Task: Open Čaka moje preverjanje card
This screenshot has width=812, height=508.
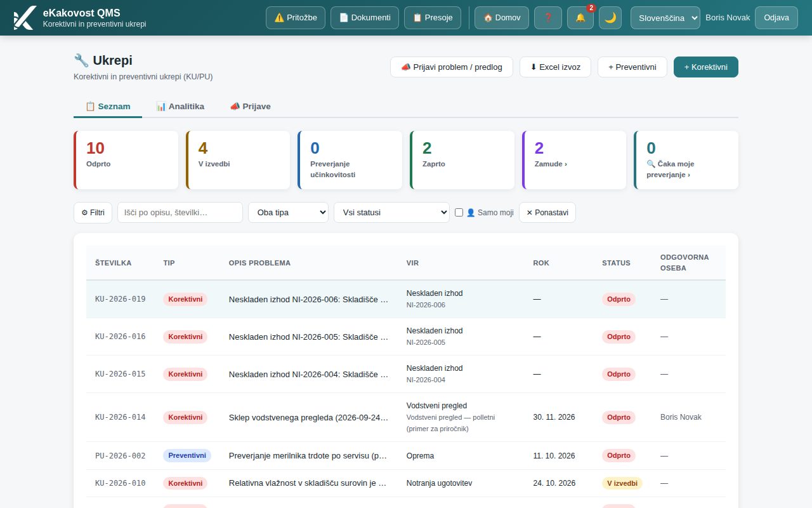Action: 686,160
